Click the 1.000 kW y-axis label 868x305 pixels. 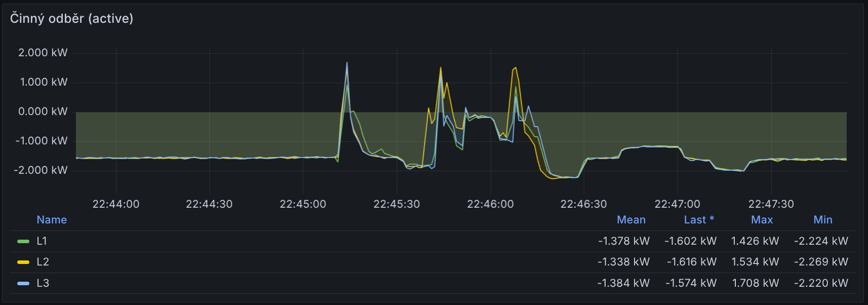pyautogui.click(x=44, y=82)
